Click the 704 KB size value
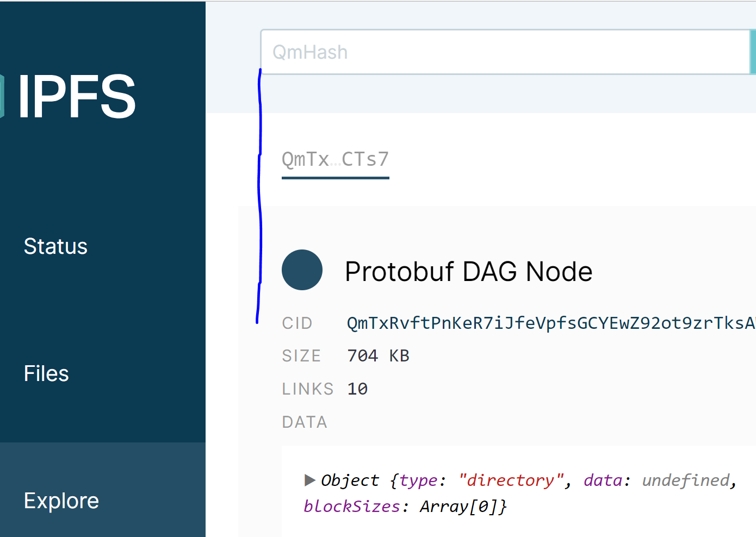This screenshot has height=537, width=756. click(377, 355)
